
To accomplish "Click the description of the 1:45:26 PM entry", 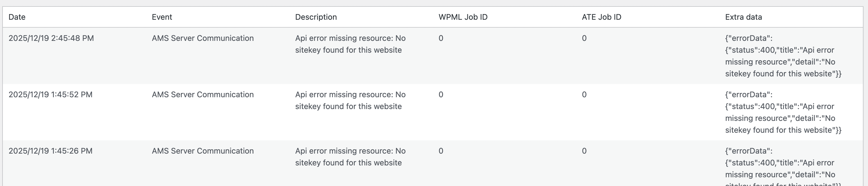I will pos(350,157).
